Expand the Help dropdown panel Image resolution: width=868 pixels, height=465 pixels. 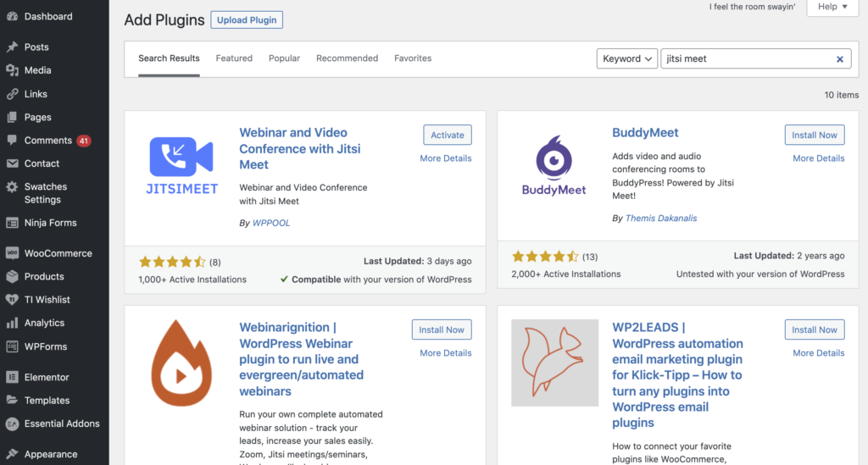click(832, 7)
